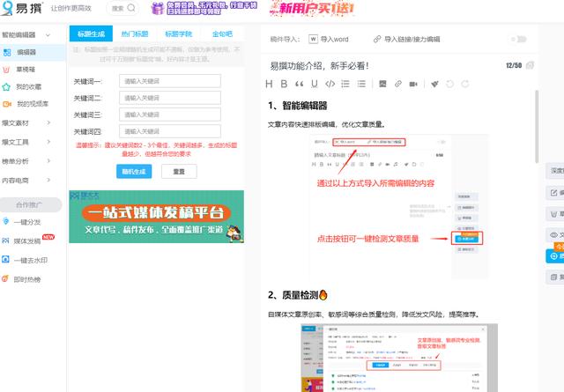Open the 编辑器 sidebar item icon
This screenshot has width=564, height=392.
7,53
